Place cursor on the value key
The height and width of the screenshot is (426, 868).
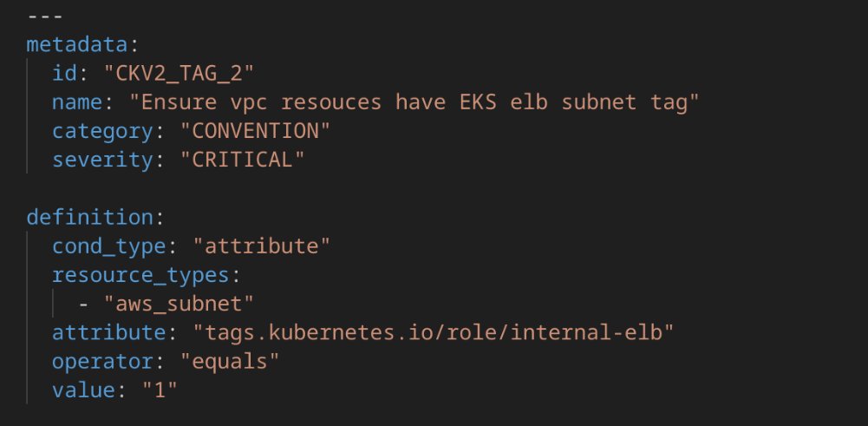(83, 390)
